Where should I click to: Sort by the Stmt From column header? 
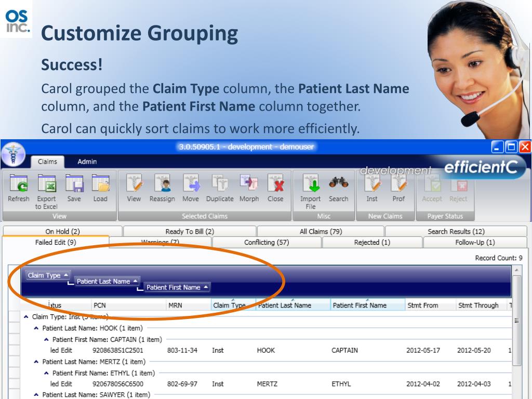431,305
